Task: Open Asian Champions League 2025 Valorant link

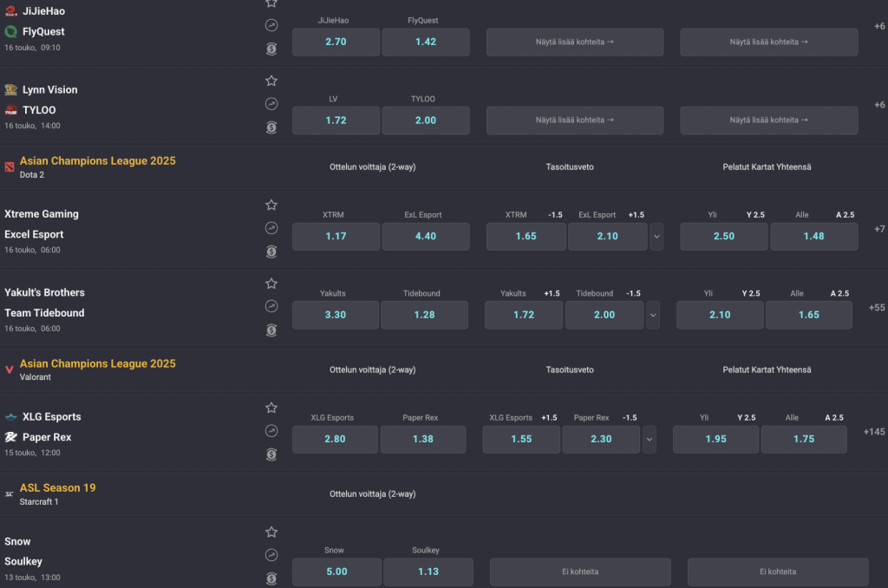Action: point(97,363)
